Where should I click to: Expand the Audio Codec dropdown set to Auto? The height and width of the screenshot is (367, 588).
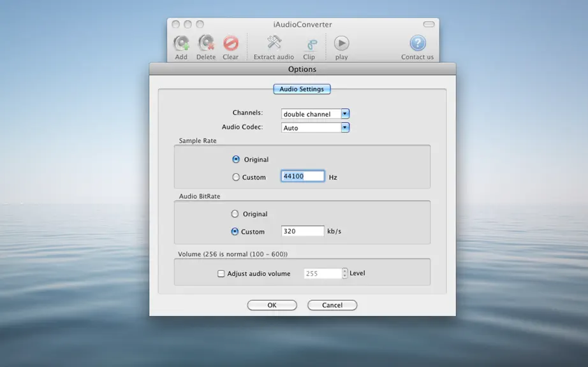point(316,127)
